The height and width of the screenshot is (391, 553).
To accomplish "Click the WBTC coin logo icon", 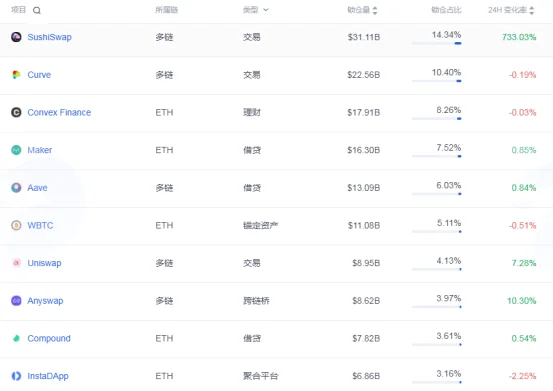I will [16, 225].
